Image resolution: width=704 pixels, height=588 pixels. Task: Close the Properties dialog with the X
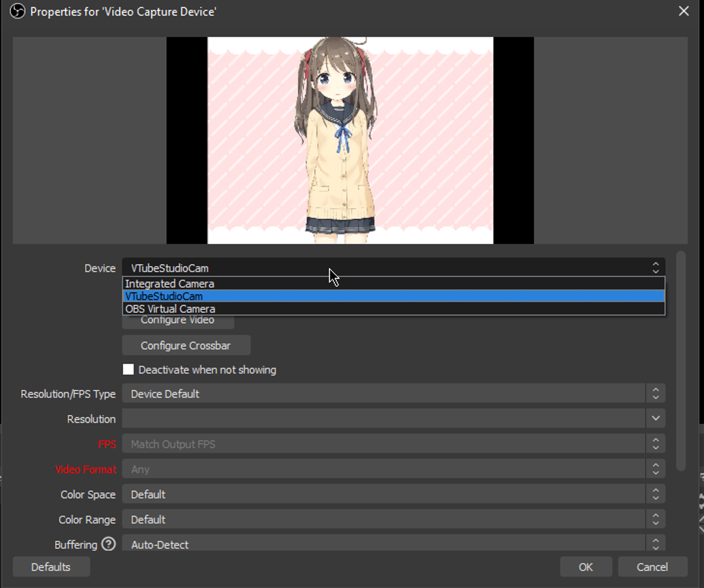(684, 11)
